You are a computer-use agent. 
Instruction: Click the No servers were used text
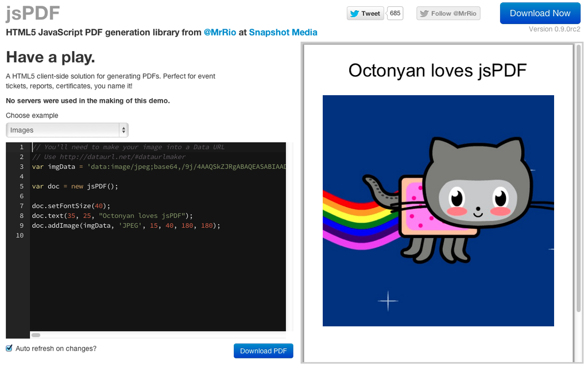(x=88, y=101)
